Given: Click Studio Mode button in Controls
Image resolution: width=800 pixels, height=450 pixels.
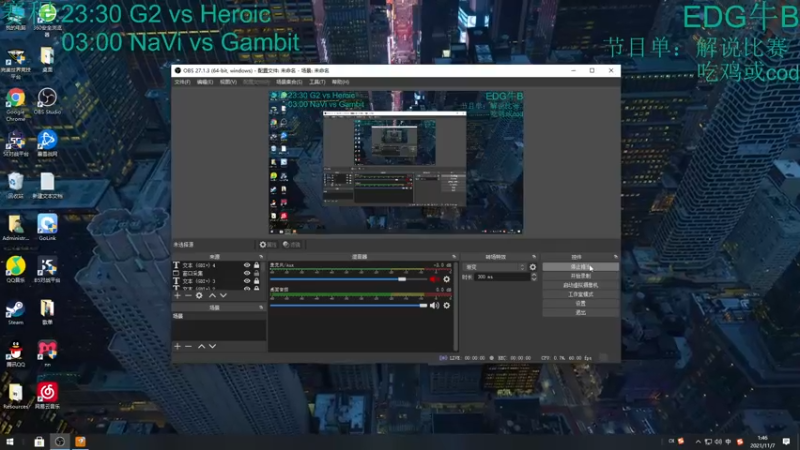Looking at the screenshot, I should coord(581,294).
